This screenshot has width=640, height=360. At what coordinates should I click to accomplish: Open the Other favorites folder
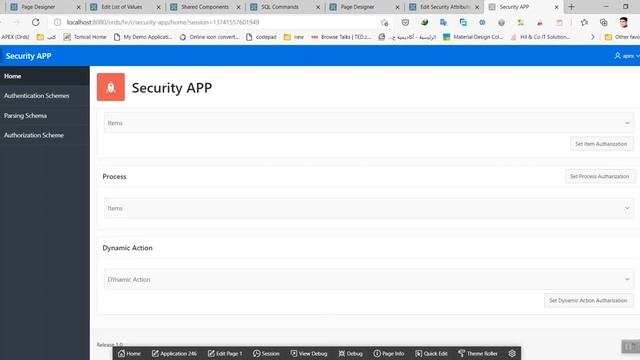tap(622, 37)
